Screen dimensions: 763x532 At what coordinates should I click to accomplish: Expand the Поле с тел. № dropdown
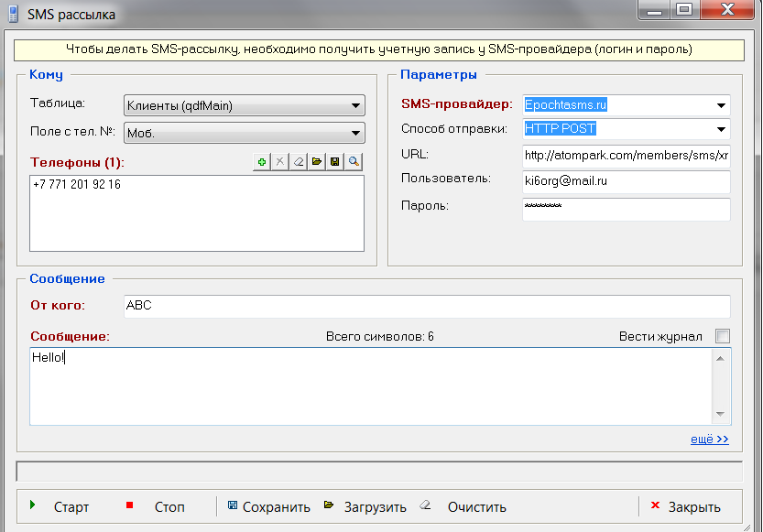click(x=355, y=133)
